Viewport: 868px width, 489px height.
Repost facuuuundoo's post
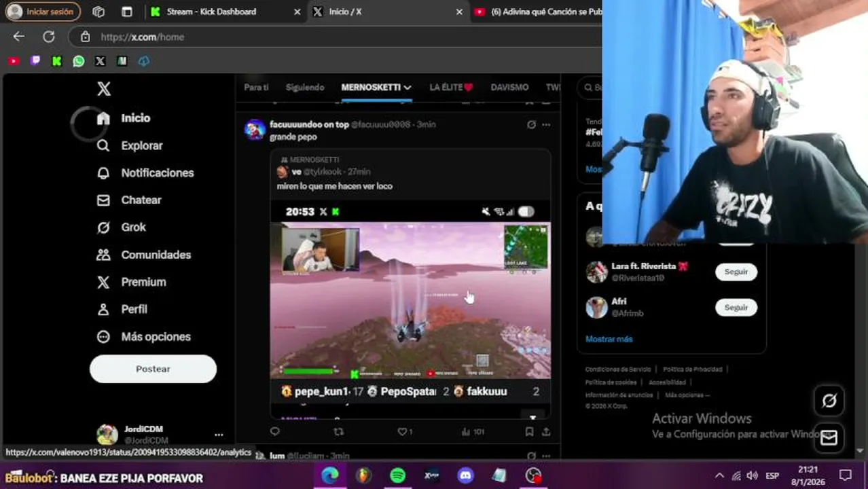tap(338, 431)
